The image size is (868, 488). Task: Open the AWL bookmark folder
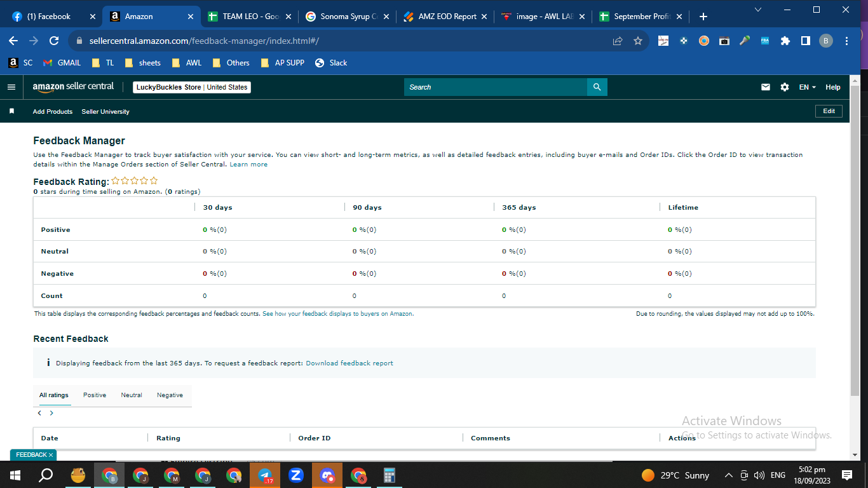click(187, 63)
